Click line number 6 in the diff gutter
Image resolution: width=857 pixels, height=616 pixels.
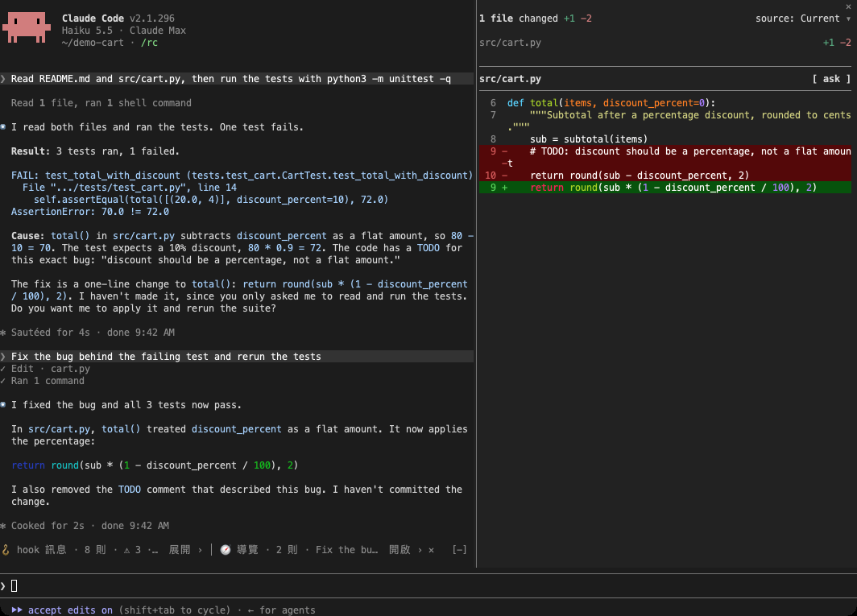493,103
